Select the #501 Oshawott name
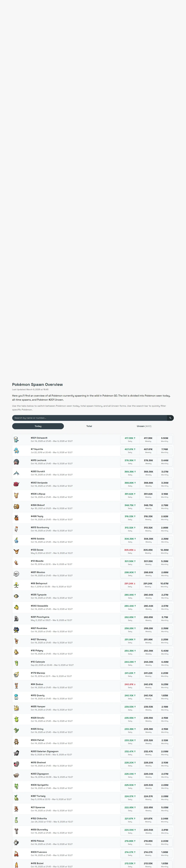 pos(39,438)
